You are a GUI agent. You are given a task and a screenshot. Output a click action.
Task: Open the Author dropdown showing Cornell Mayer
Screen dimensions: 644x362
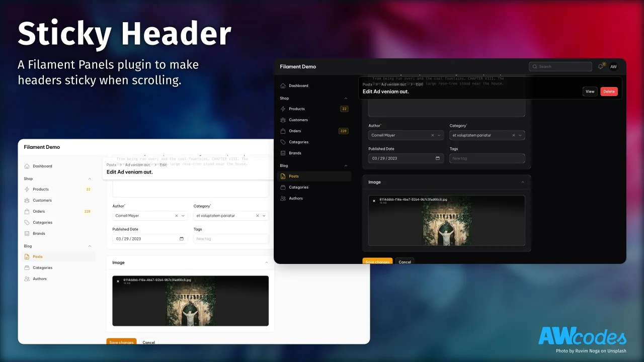[x=406, y=135]
